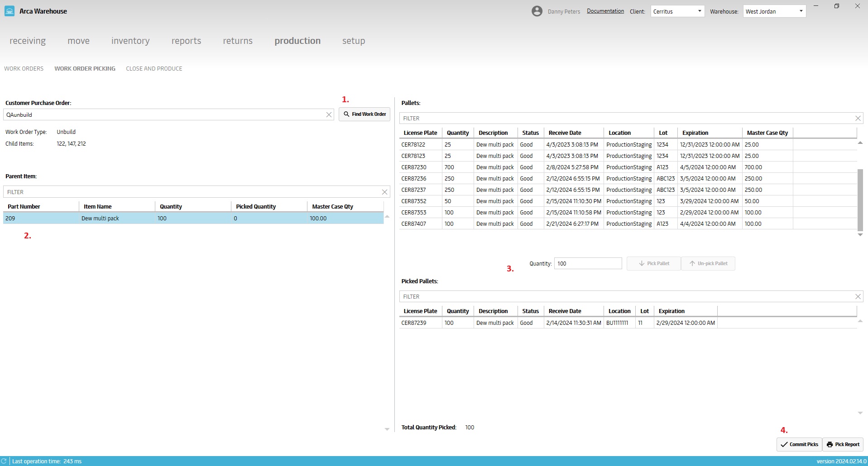Click the Pallets table vertical scrollbar thumb
The width and height of the screenshot is (868, 466).
coord(860,200)
